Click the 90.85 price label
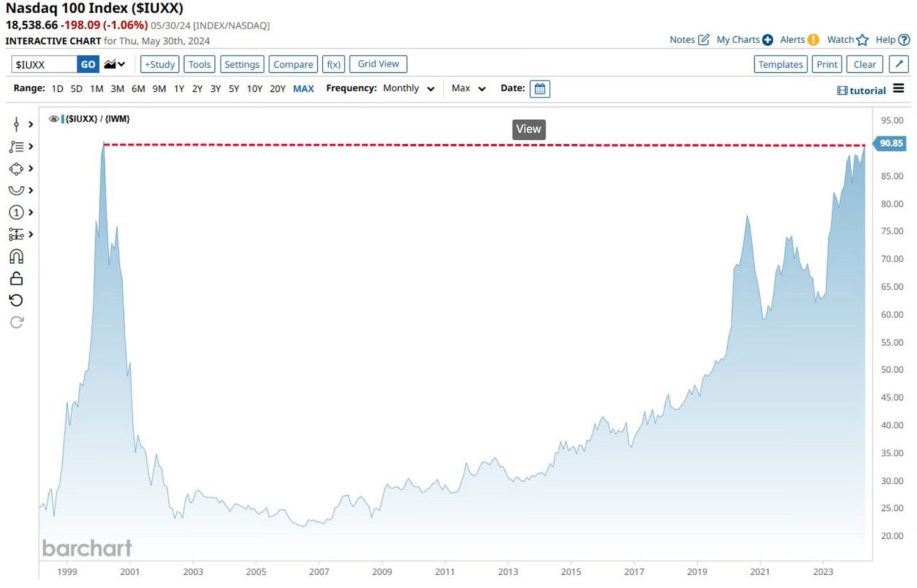 pyautogui.click(x=890, y=144)
